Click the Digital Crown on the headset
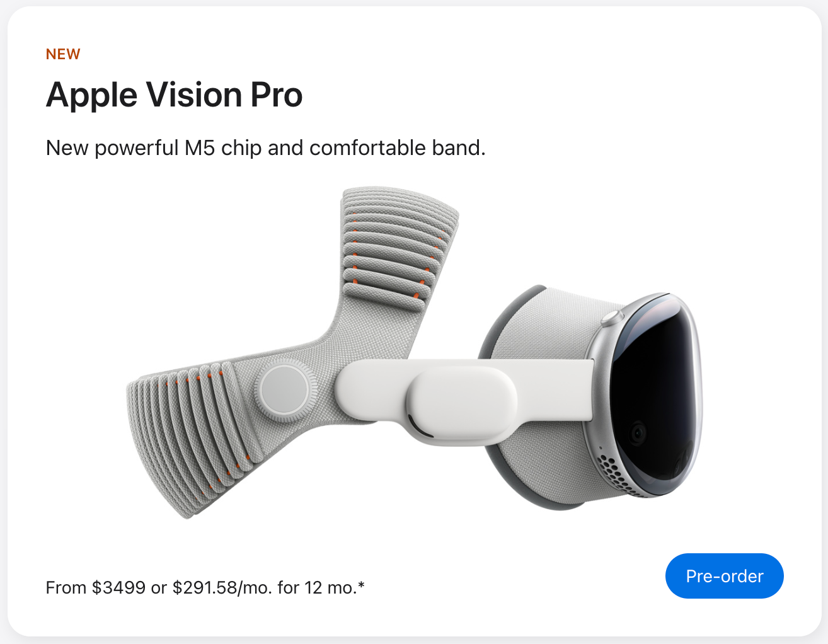Screen dimensions: 828x644 coord(611,318)
